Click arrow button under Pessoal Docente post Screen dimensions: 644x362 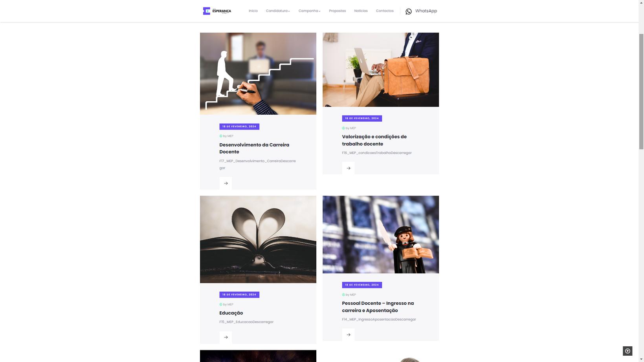click(348, 335)
